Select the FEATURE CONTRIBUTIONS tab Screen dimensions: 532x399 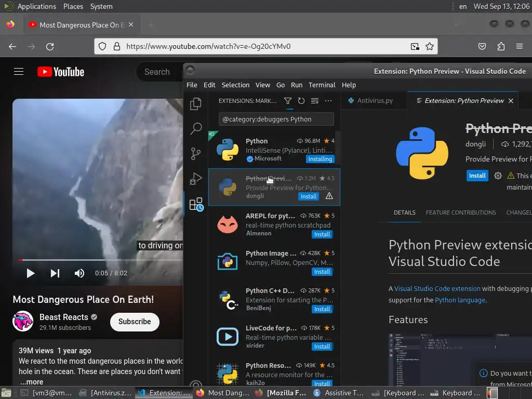pos(461,212)
